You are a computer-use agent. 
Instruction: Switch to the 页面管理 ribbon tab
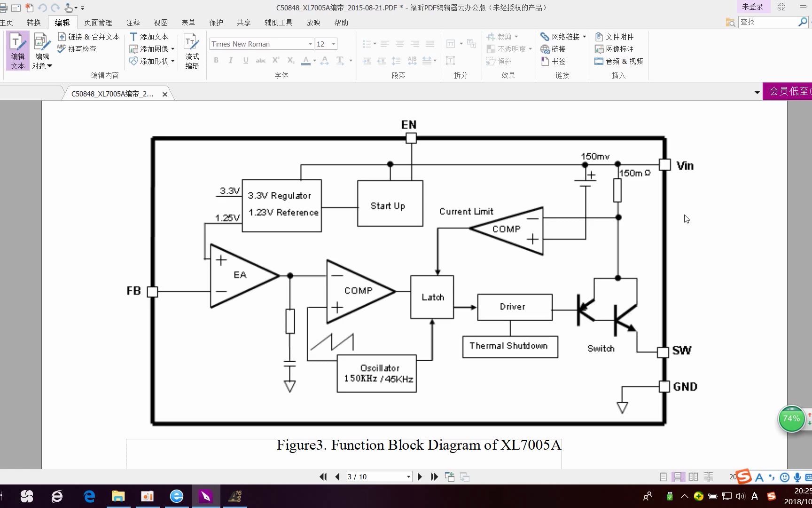coord(98,23)
